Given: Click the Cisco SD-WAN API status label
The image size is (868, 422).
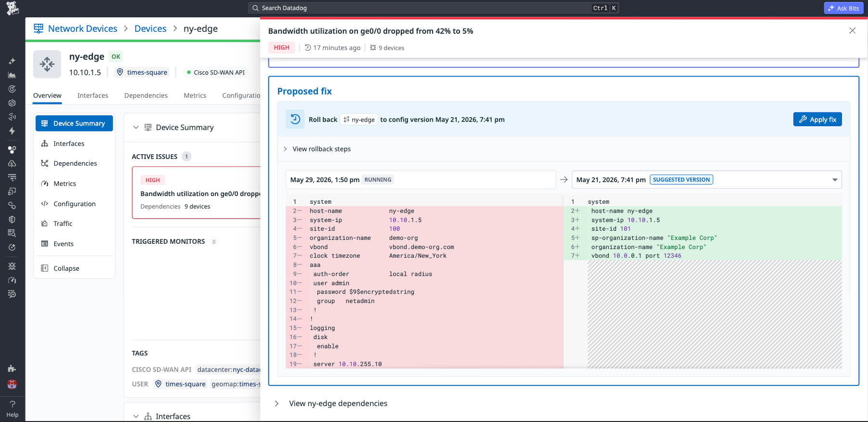Looking at the screenshot, I should tap(216, 72).
